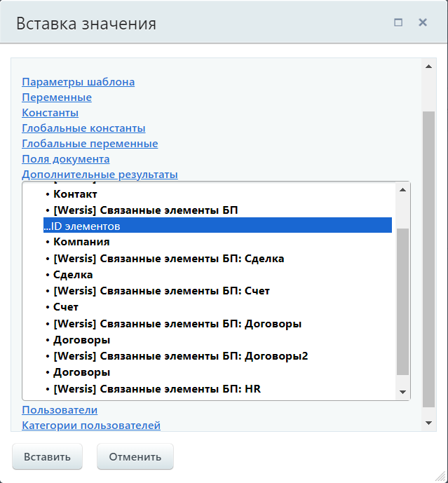The image size is (448, 483).
Task: Expand the Параметры шаблона section
Action: [78, 82]
